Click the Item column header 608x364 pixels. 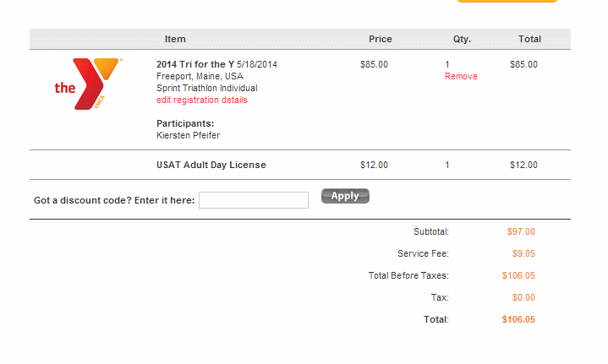[175, 39]
